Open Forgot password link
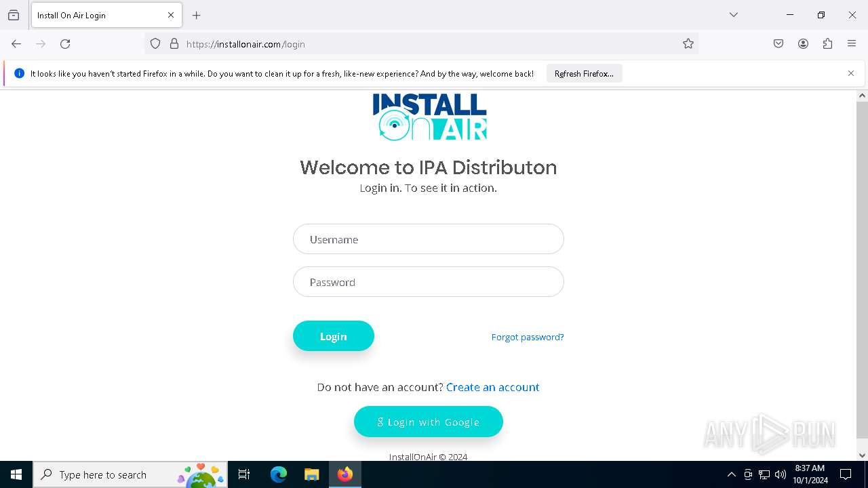The image size is (868, 488). (x=528, y=337)
